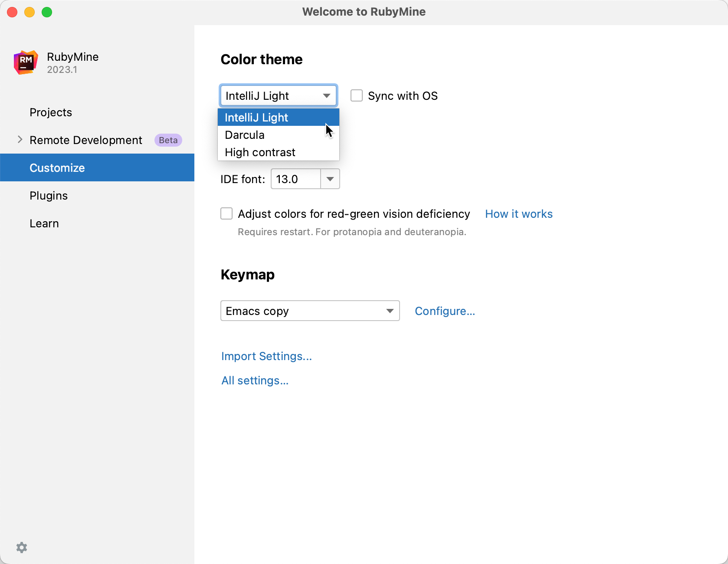
Task: Select IntelliJ Light theme option
Action: [x=279, y=118]
